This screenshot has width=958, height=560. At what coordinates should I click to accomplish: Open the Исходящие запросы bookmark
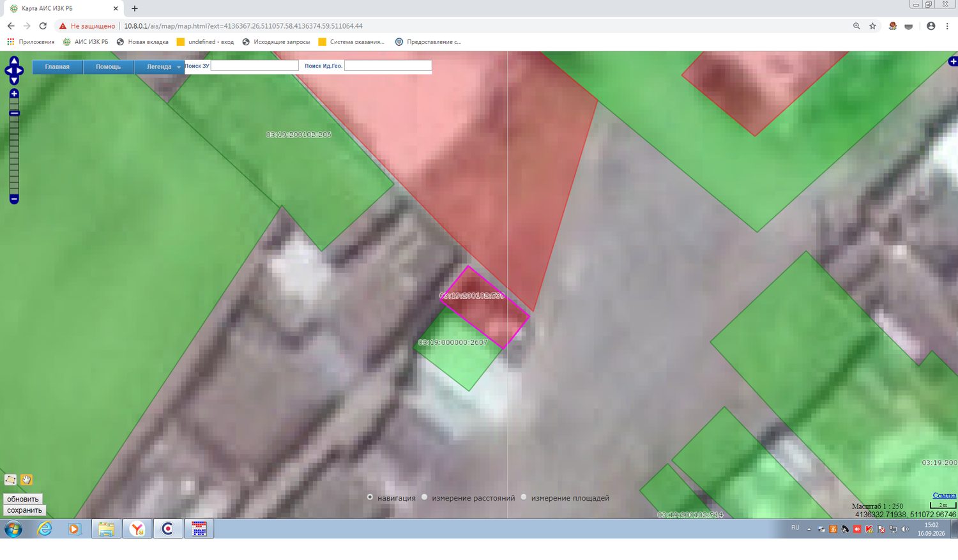tap(276, 42)
